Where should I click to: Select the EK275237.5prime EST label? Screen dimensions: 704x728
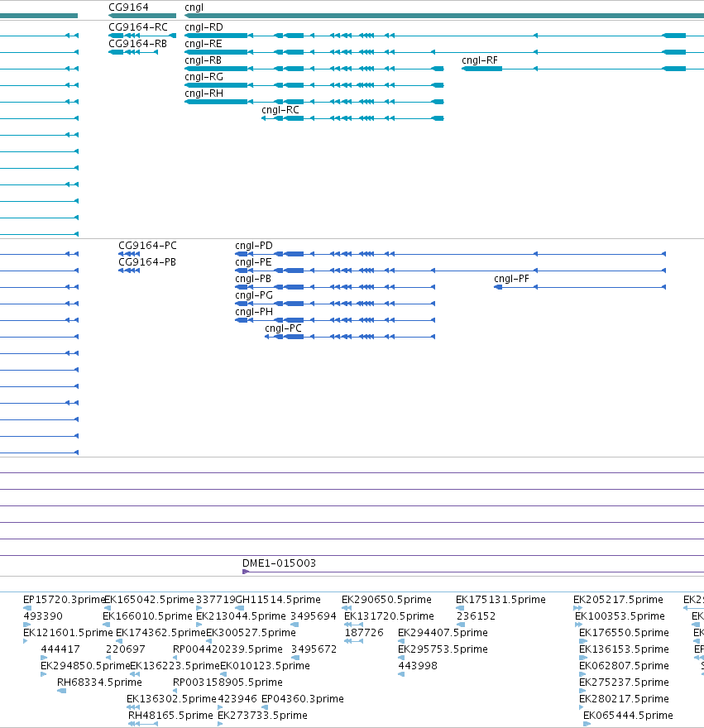click(x=624, y=682)
